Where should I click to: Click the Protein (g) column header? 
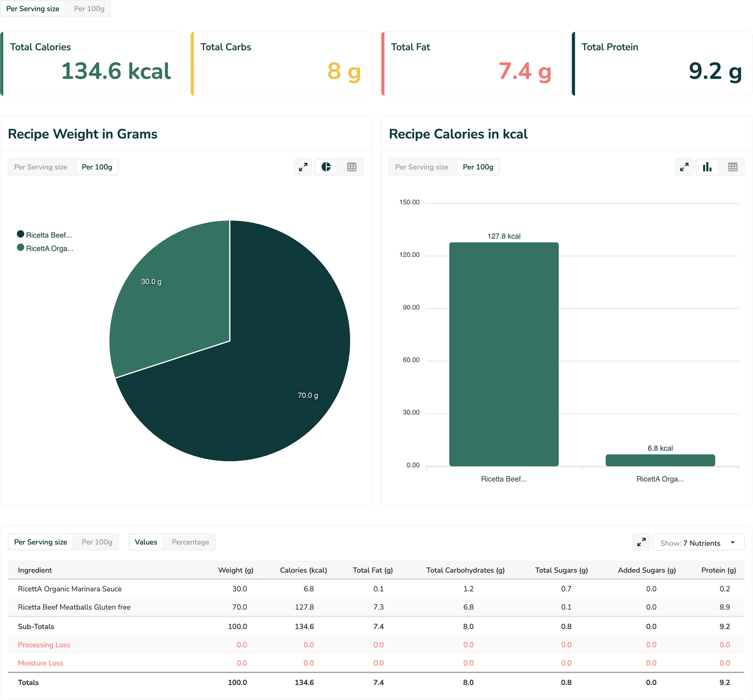(x=719, y=570)
